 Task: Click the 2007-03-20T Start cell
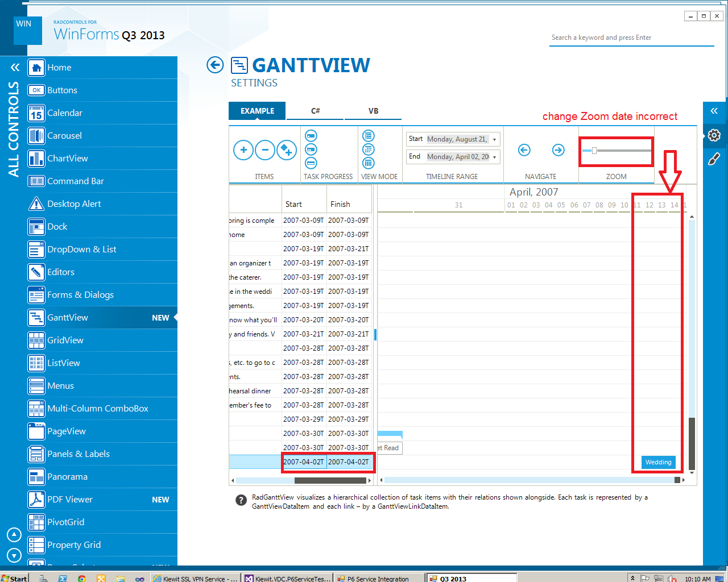click(304, 320)
